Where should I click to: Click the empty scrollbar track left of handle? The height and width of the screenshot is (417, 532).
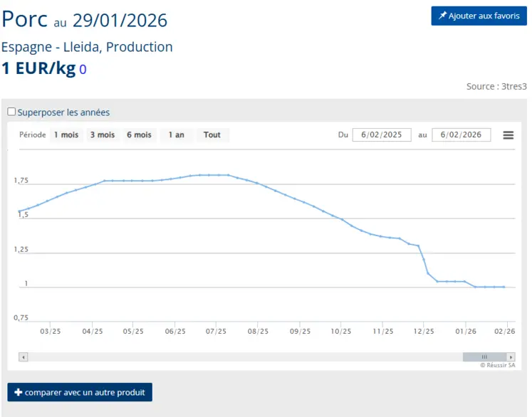coord(242,357)
